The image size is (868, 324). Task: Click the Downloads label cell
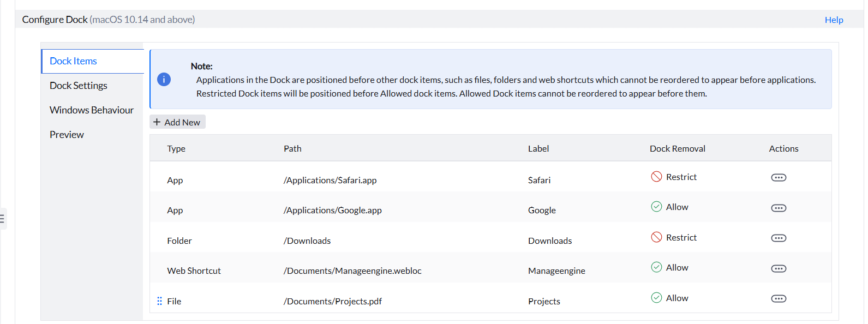click(x=550, y=241)
